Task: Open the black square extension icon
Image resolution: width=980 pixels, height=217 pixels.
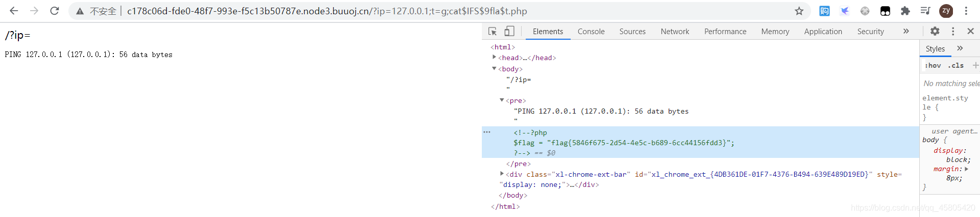Action: point(885,11)
